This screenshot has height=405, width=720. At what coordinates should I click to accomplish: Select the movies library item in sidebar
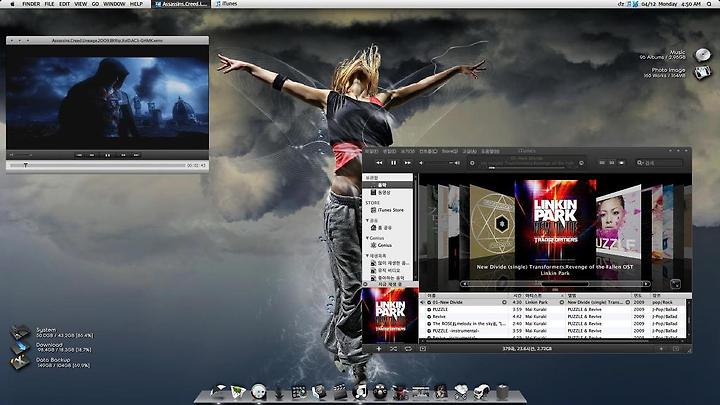pos(381,192)
